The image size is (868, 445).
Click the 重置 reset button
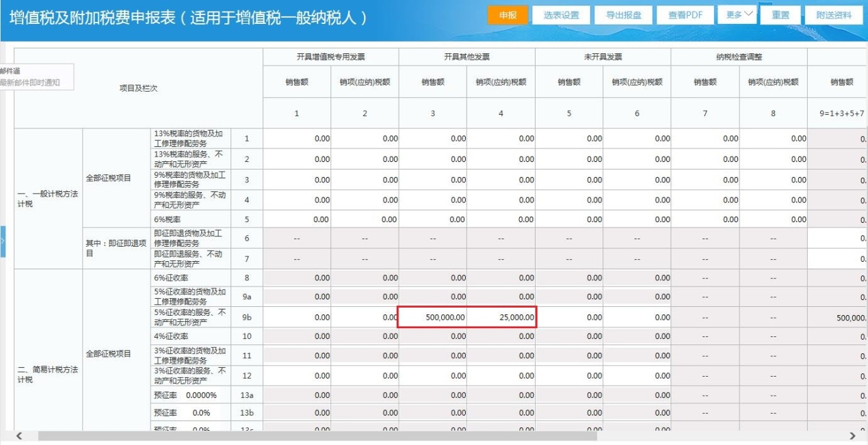pos(780,15)
